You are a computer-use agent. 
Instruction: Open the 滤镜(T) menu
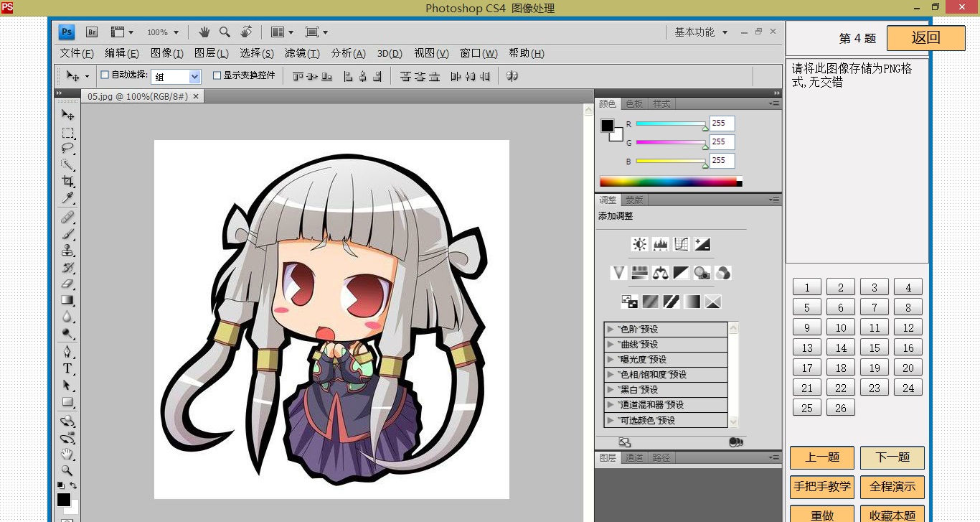(303, 53)
